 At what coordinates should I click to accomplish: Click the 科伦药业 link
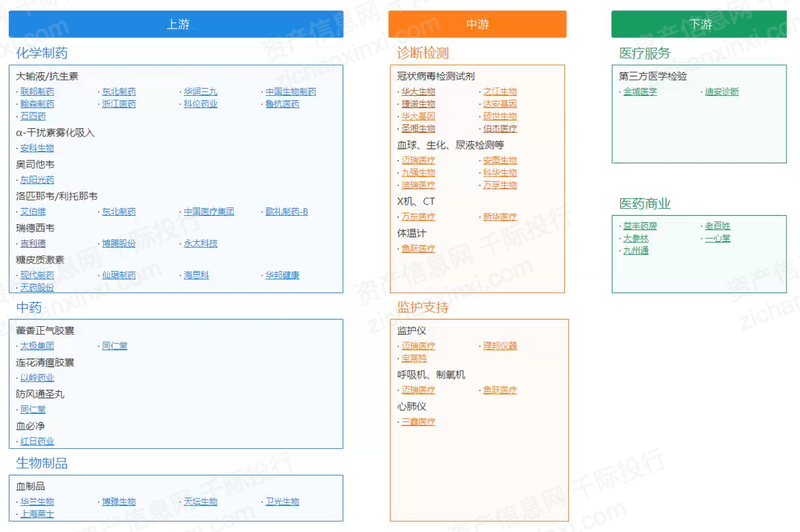(x=201, y=104)
